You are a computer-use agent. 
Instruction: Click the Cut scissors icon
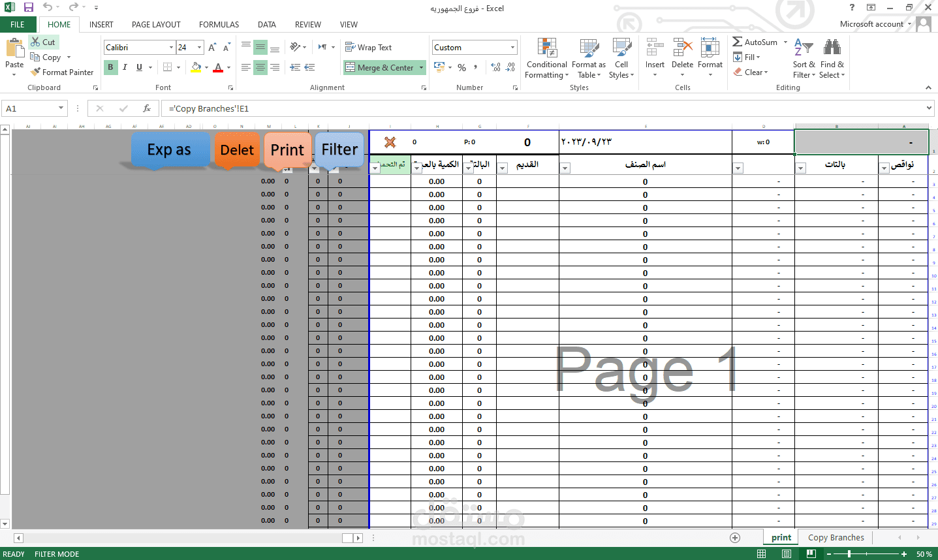[36, 42]
